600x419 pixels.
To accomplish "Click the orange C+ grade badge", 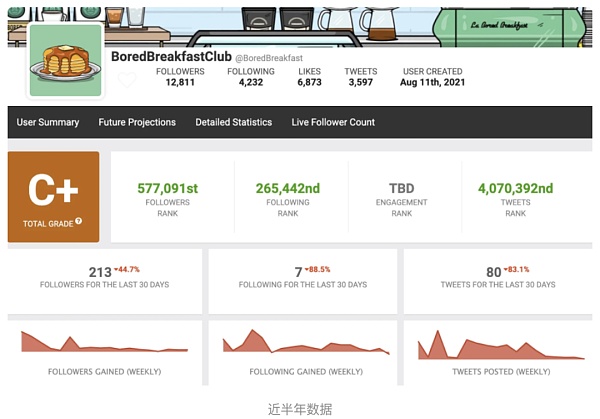I will tap(53, 196).
